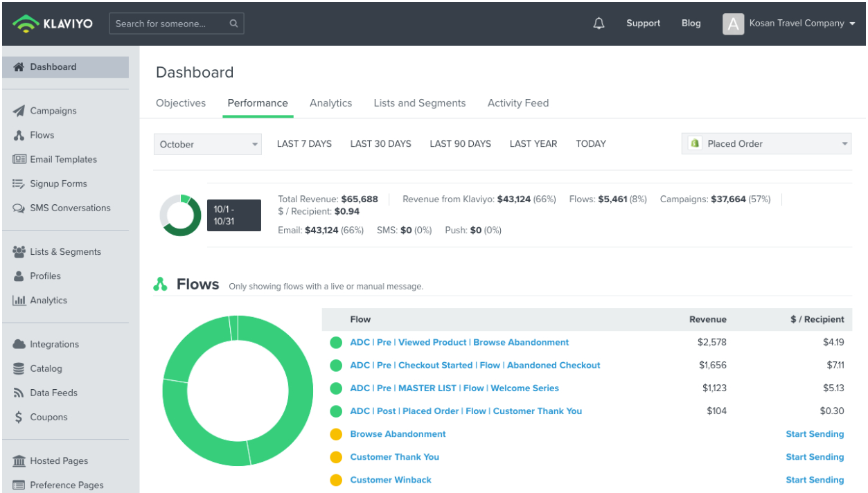This screenshot has height=493, width=868.
Task: Click the Analytics bar chart icon
Action: tap(19, 301)
